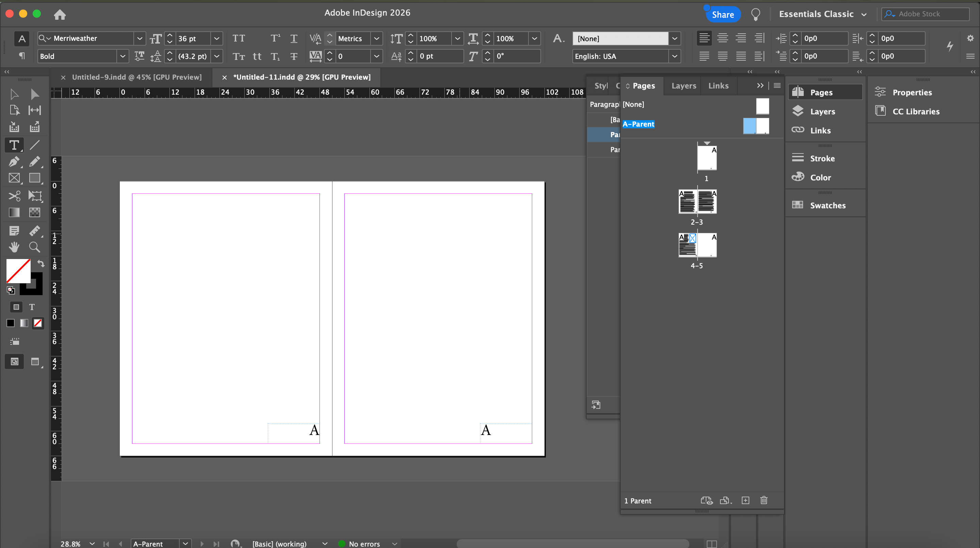Toggle Underline formatting
Screen dimensions: 980x548
294,38
